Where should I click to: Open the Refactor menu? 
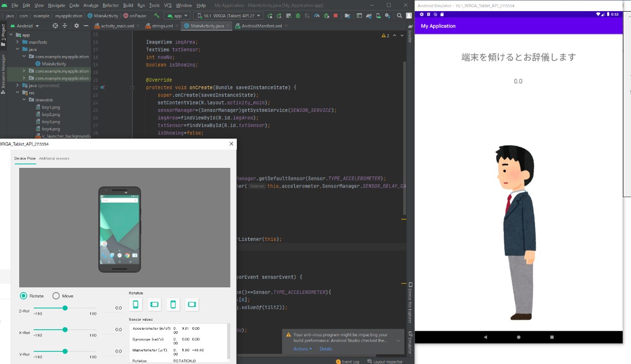[111, 5]
